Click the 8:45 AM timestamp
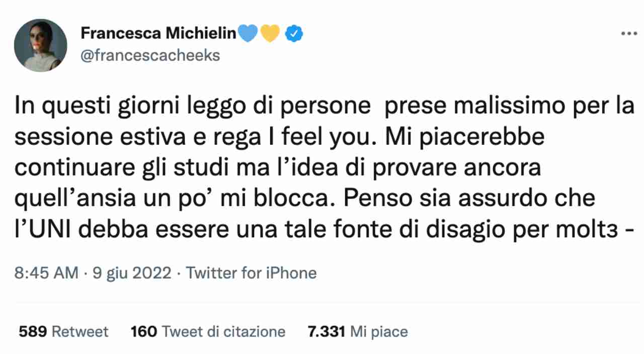 point(46,273)
